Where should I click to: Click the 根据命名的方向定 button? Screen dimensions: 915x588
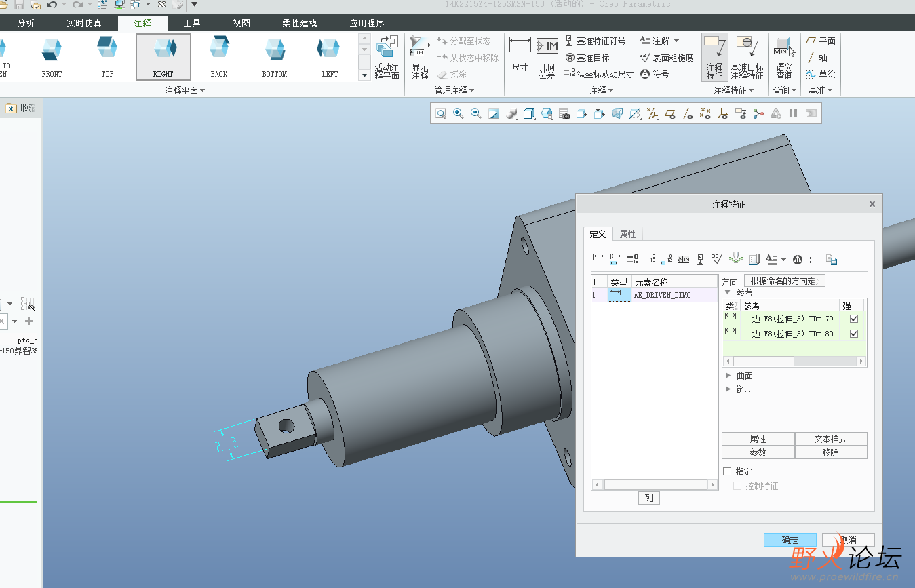coord(784,281)
